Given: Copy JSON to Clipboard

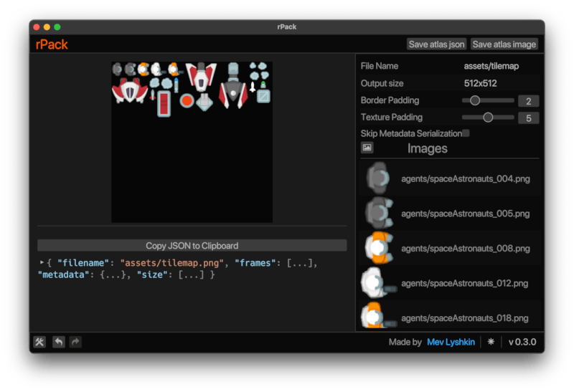Looking at the screenshot, I should point(192,245).
